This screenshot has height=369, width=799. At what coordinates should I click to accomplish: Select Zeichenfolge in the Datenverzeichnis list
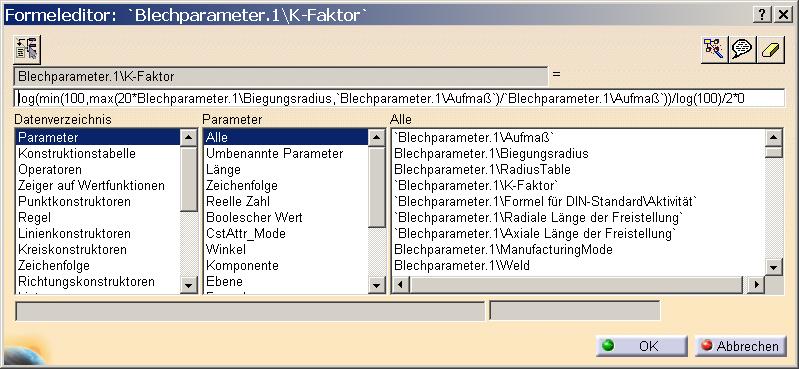point(98,266)
